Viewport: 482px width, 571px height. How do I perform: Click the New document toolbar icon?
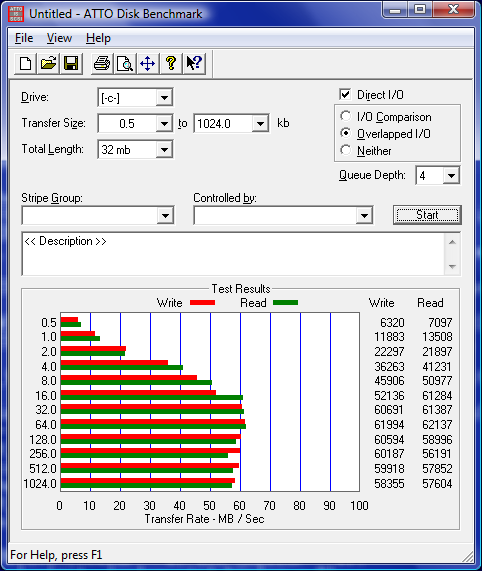click(x=25, y=64)
